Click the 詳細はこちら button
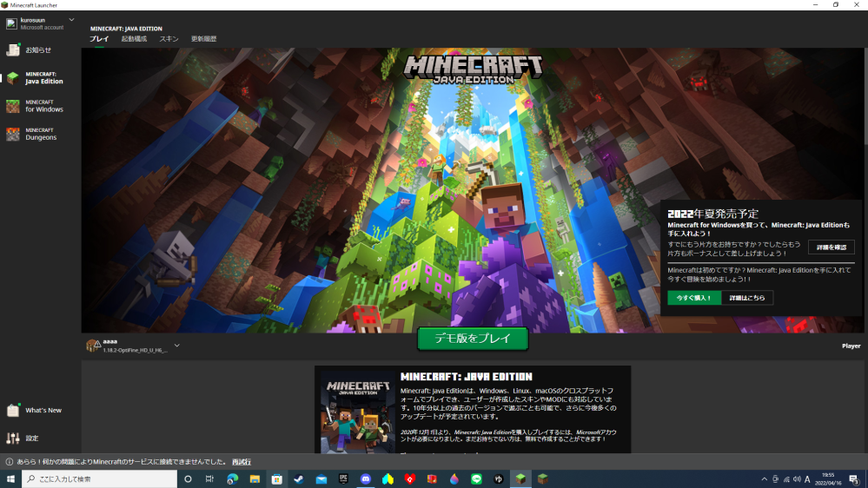This screenshot has height=488, width=868. pyautogui.click(x=746, y=298)
